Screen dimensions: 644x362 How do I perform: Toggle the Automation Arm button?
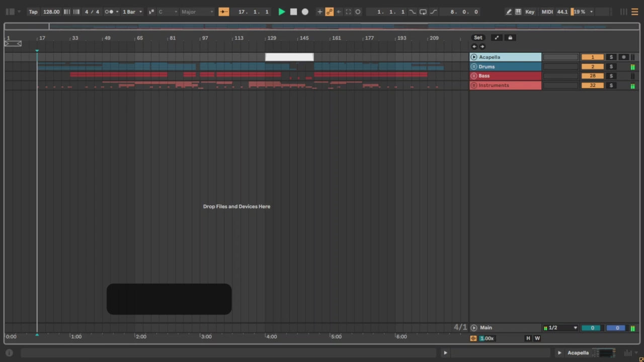(x=330, y=12)
